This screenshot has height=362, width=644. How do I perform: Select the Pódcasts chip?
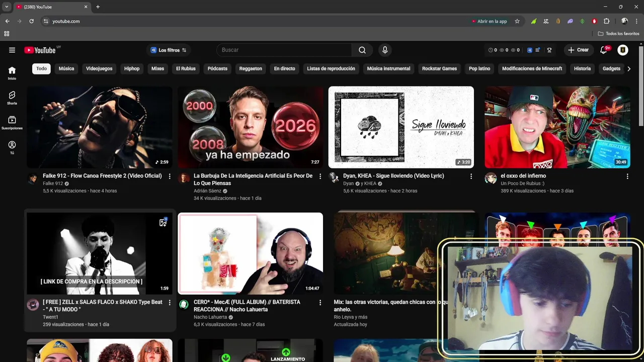(x=217, y=68)
